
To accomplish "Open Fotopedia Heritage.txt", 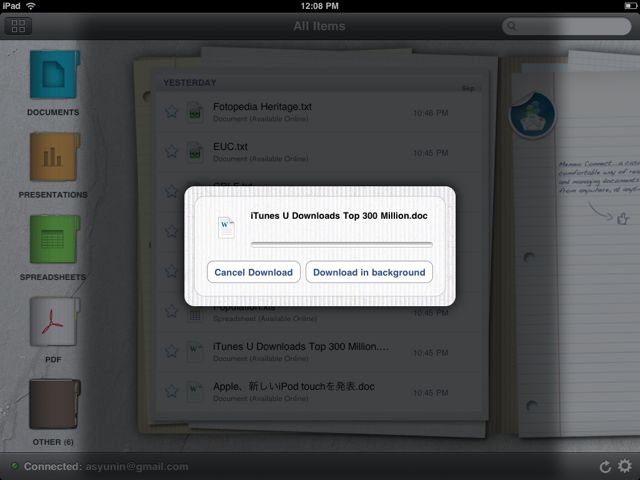I will point(318,112).
